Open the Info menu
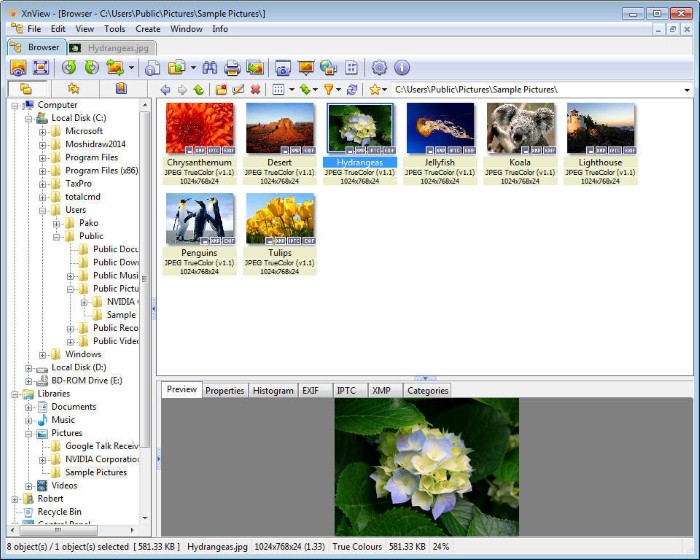 point(220,29)
